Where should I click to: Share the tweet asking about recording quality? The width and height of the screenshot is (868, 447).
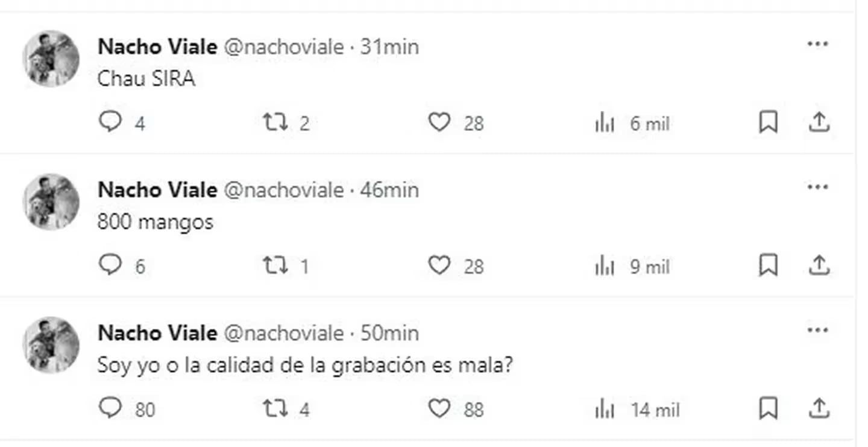819,408
